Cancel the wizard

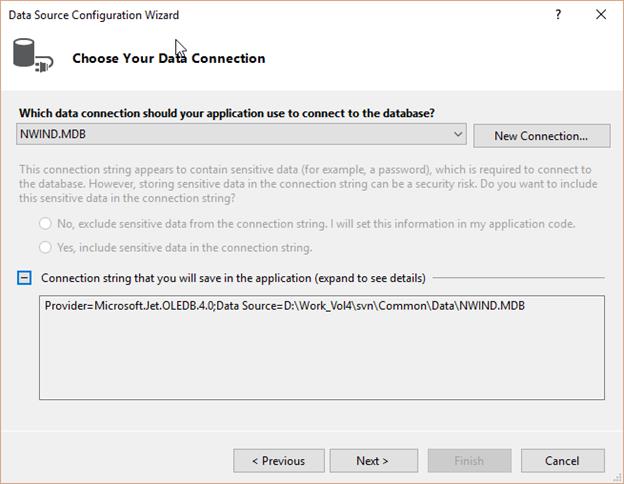562,461
